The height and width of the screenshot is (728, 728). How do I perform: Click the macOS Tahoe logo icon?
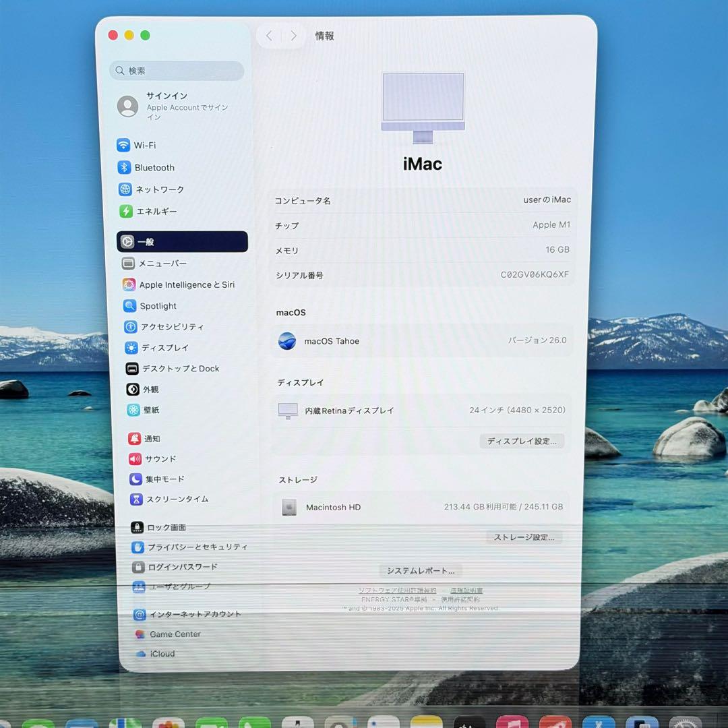(x=287, y=341)
